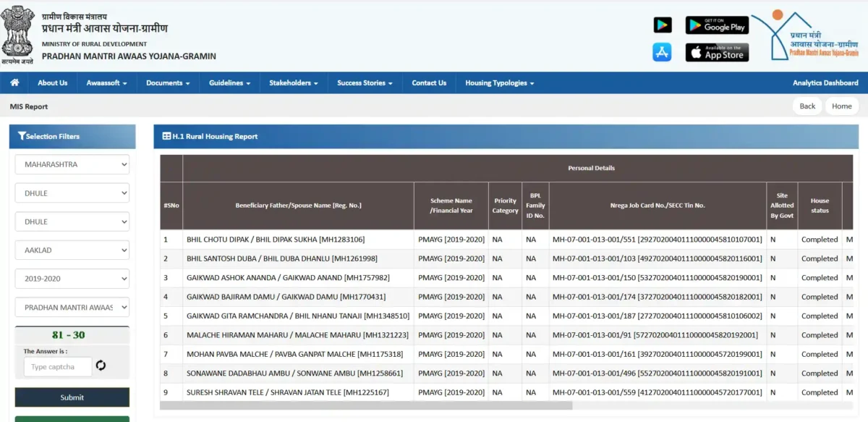Open the DHULE district dropdown
This screenshot has width=868, height=422.
(x=72, y=193)
